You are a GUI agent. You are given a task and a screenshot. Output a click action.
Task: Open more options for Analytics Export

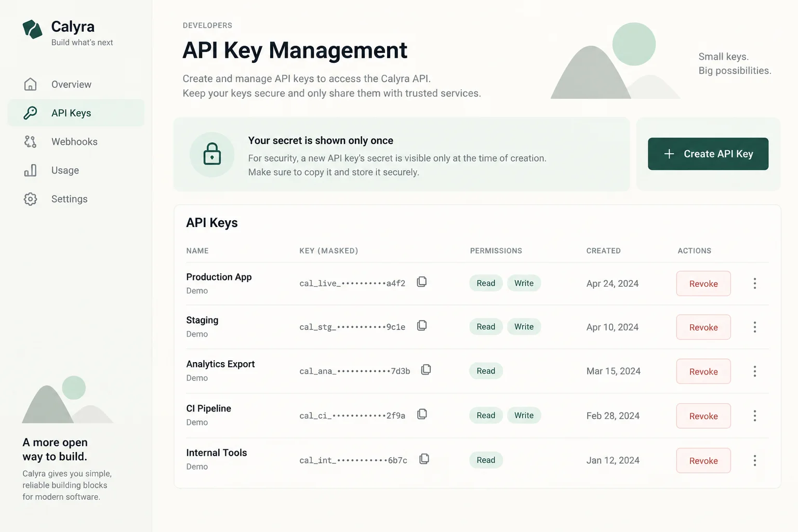point(754,371)
